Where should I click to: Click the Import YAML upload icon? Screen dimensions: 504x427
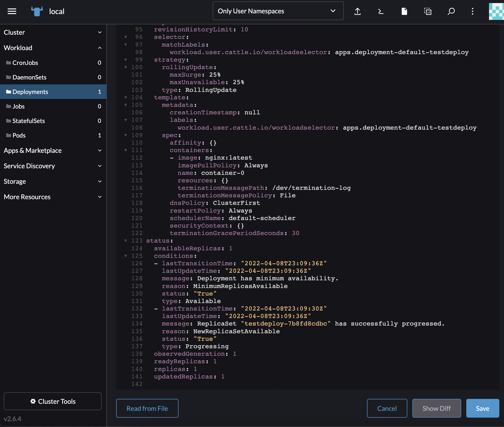[357, 11]
